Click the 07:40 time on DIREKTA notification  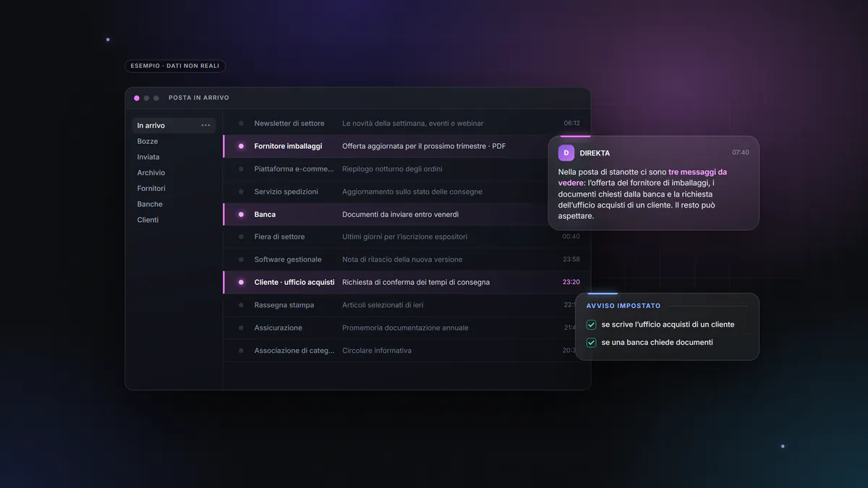[741, 153]
